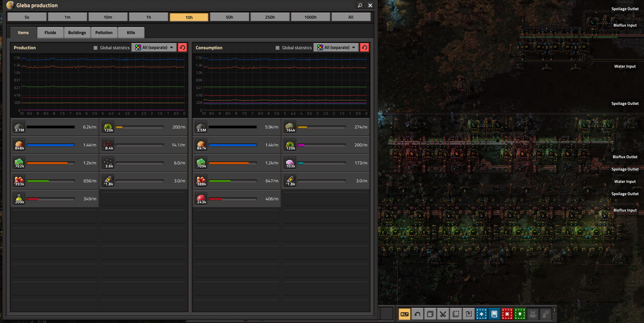The image size is (644, 323).
Task: Click the Bioflux Outlet map tag
Action: click(625, 157)
